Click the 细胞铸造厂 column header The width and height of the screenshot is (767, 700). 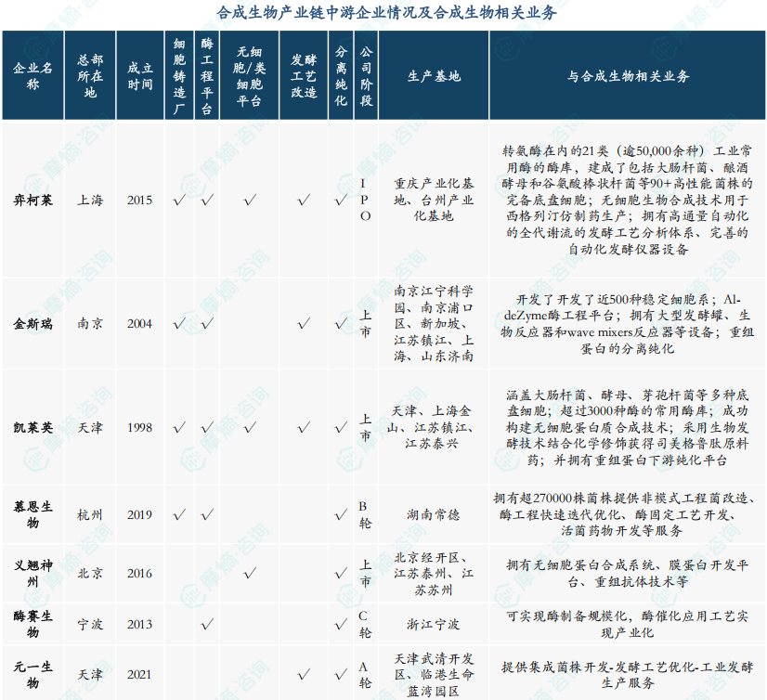(179, 75)
